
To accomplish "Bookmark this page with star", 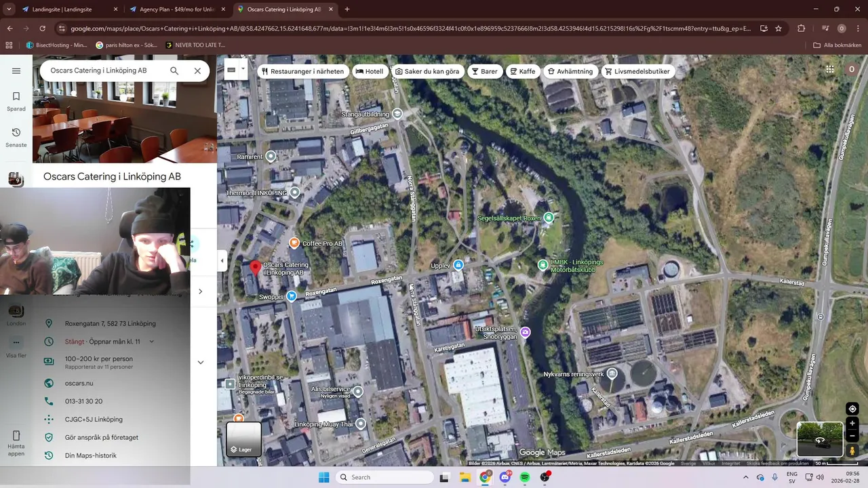I will tap(778, 28).
